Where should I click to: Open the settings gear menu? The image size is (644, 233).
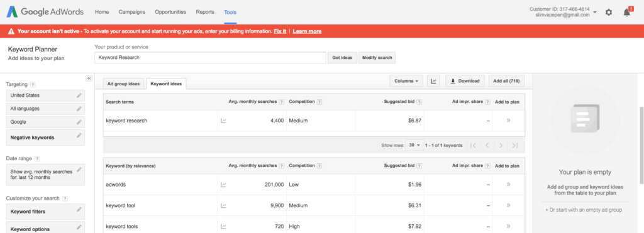[609, 13]
